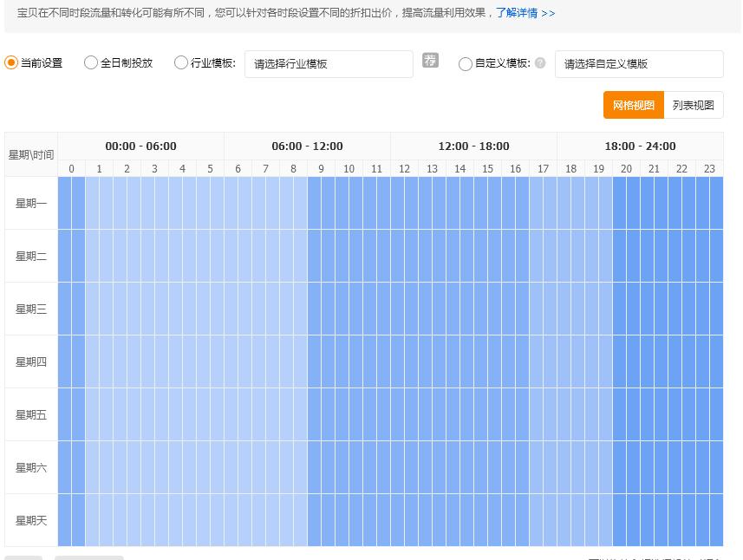Select the 自定义模板 radio button

click(x=466, y=62)
